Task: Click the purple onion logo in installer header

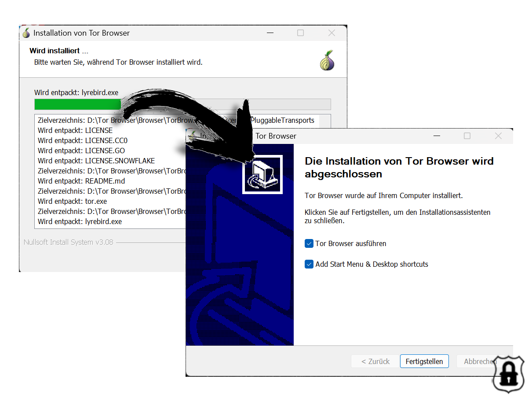Action: [328, 61]
